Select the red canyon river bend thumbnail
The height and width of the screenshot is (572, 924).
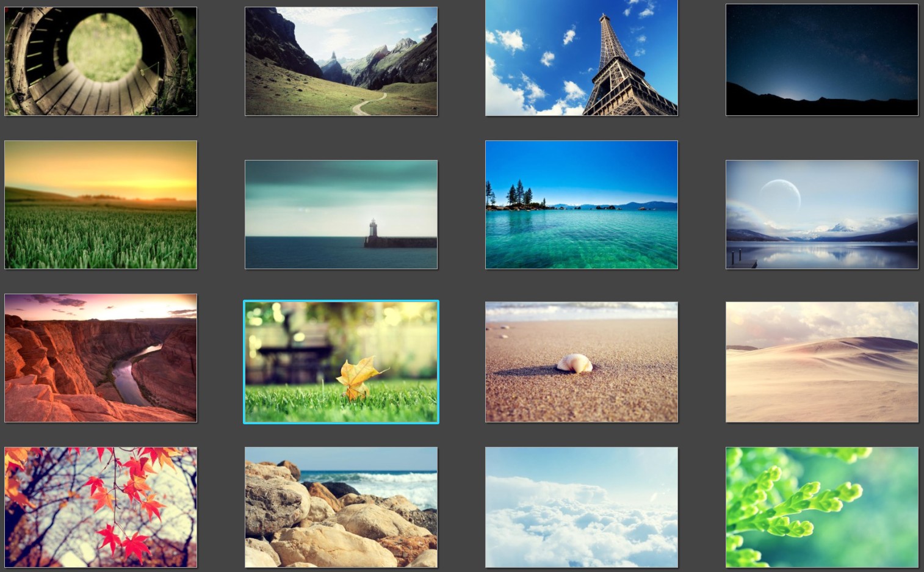101,358
